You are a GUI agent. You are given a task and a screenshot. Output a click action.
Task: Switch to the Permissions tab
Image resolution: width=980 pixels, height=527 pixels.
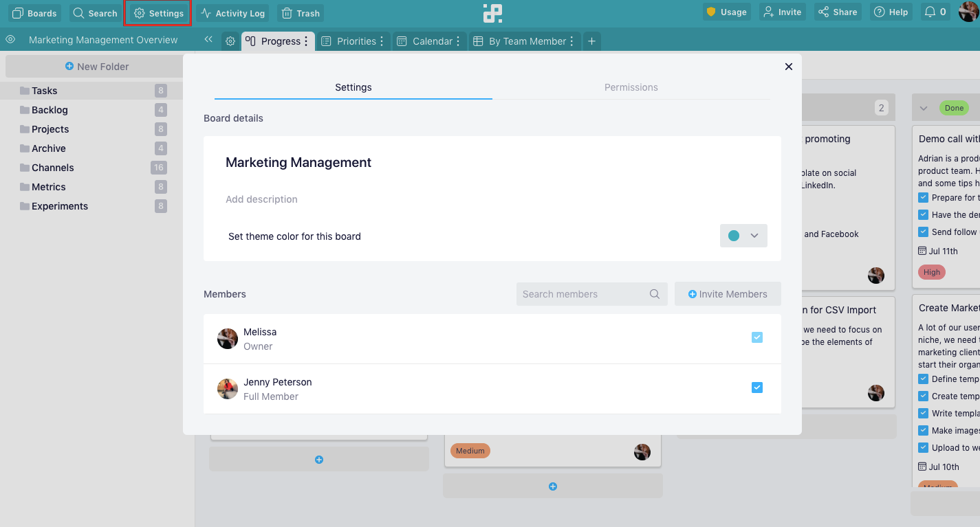click(631, 87)
